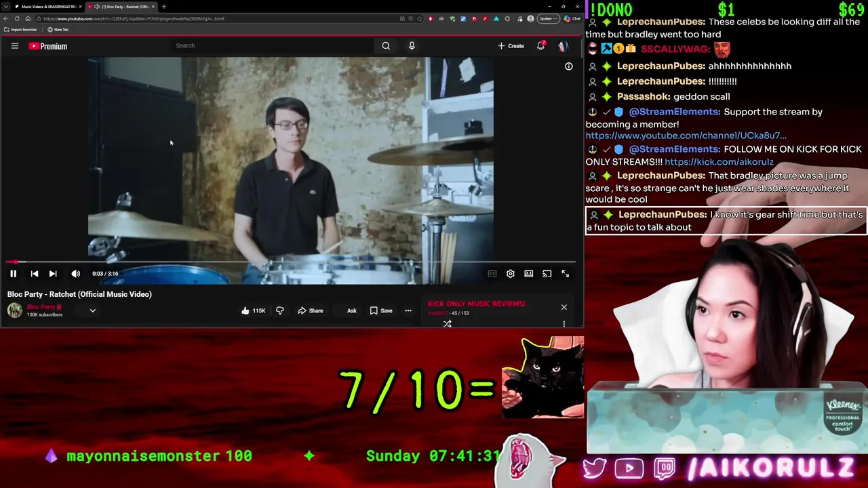This screenshot has width=868, height=488.
Task: Open the KICK ONLY MUSIC REVIEWS playlist title
Action: (x=476, y=304)
